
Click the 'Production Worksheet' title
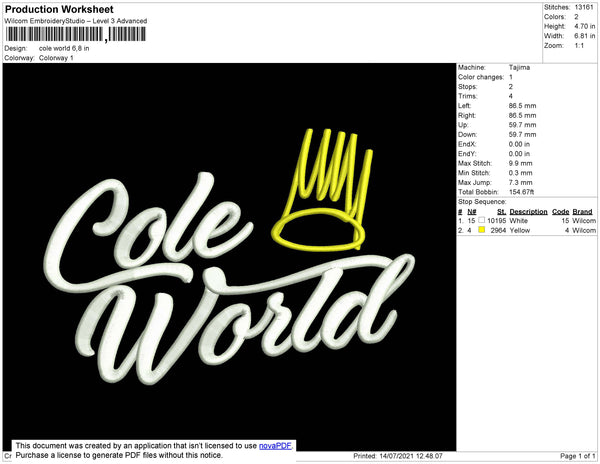pyautogui.click(x=59, y=10)
